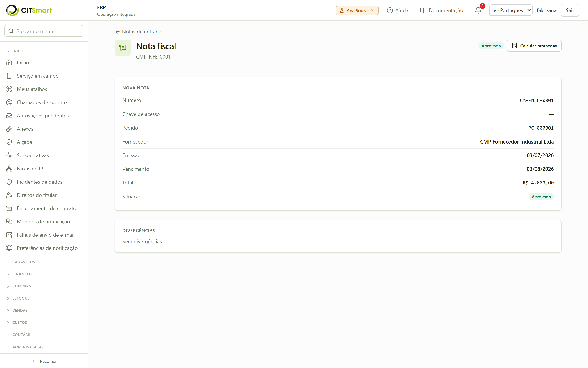The width and height of the screenshot is (588, 368).
Task: Click the Incidentes de dados shield-alert icon
Action: point(9,182)
